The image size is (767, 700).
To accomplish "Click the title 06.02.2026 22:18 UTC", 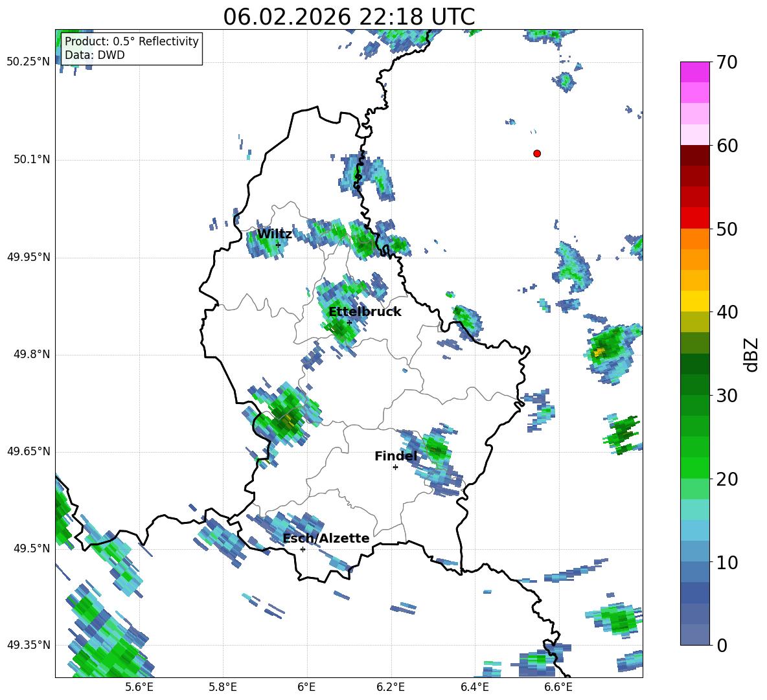I will (349, 17).
